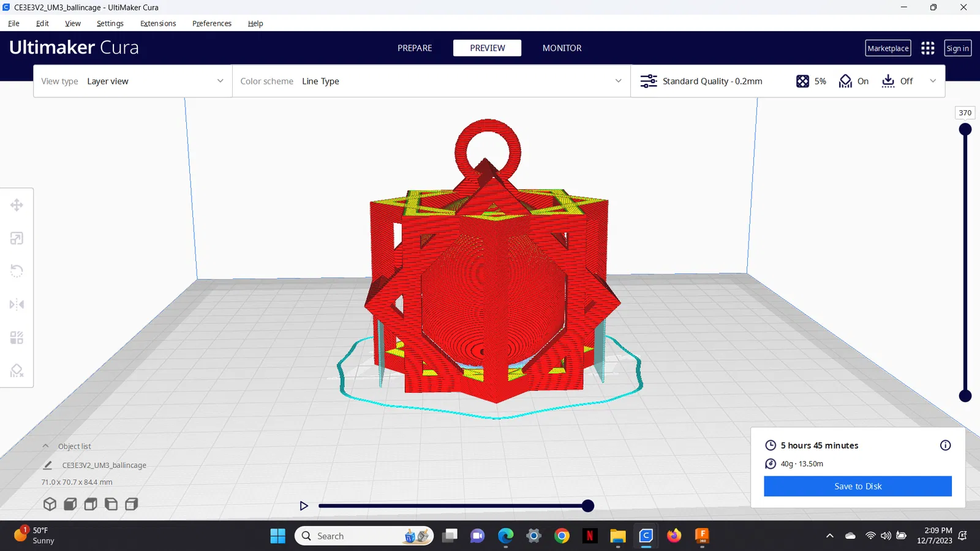Click the support On icon
The width and height of the screenshot is (980, 551).
pyautogui.click(x=845, y=81)
